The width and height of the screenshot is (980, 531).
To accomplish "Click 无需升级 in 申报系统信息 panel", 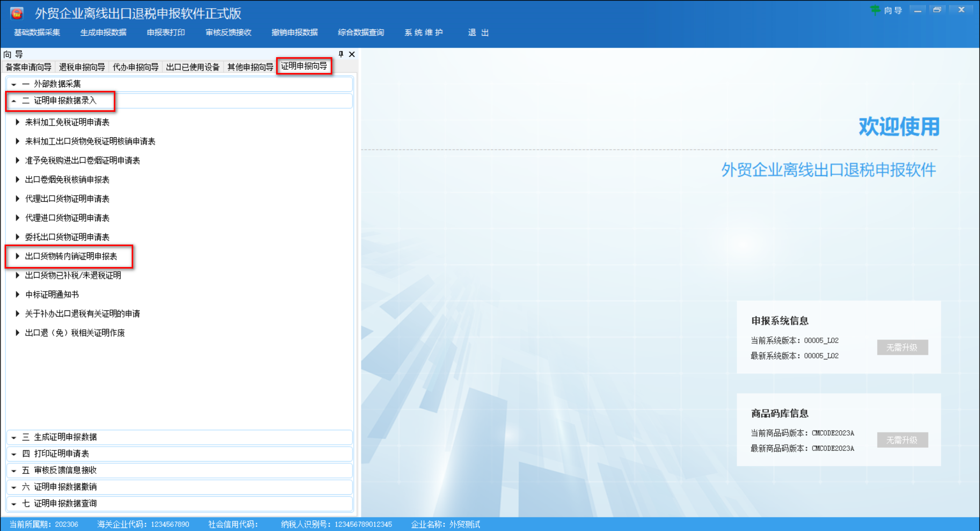I will point(902,347).
